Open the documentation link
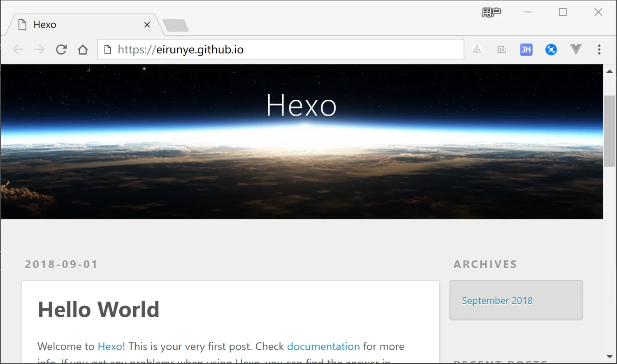 (x=323, y=346)
